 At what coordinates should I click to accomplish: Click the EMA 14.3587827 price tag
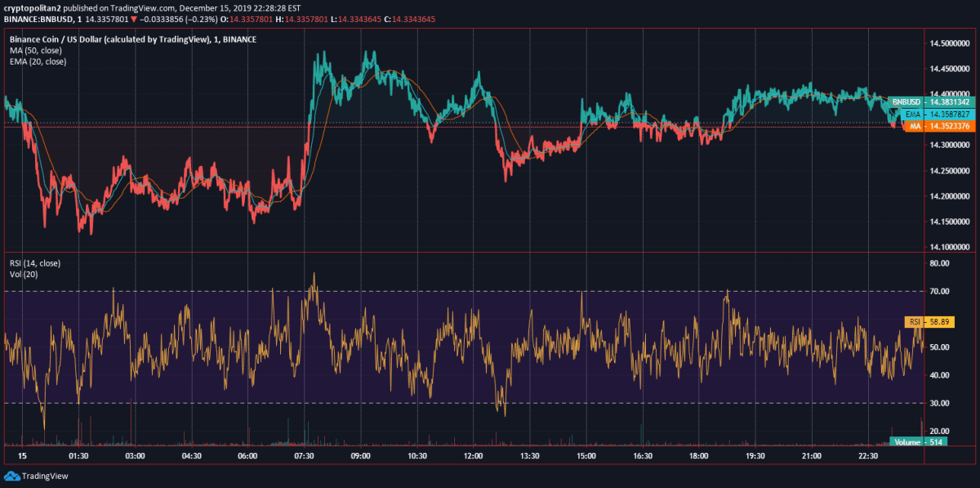pos(938,114)
